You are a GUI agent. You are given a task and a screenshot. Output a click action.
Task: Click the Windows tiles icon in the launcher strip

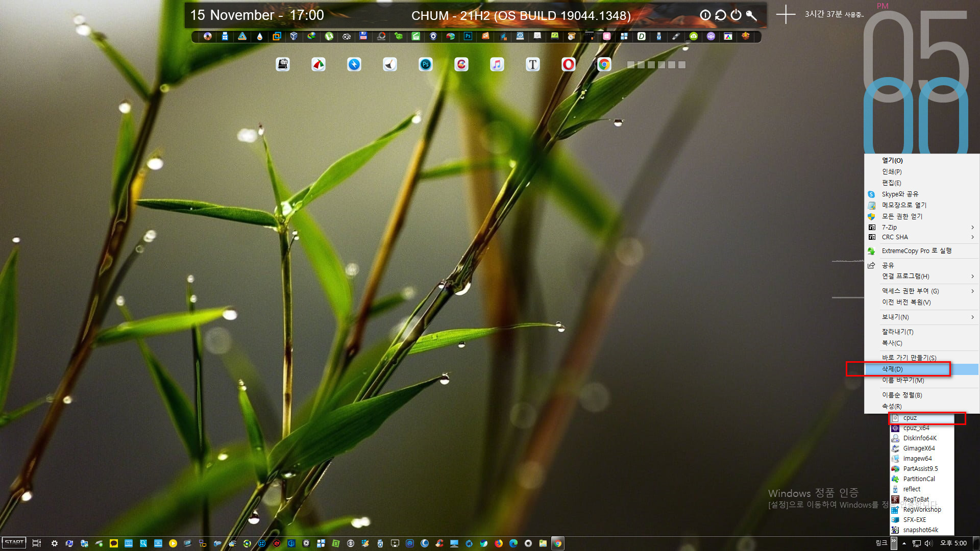(x=624, y=36)
